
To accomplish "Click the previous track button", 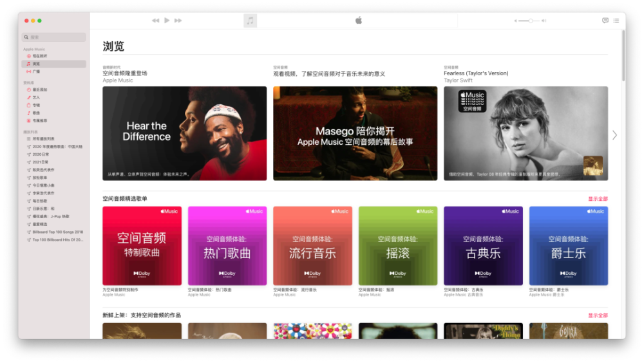I will coord(155,21).
